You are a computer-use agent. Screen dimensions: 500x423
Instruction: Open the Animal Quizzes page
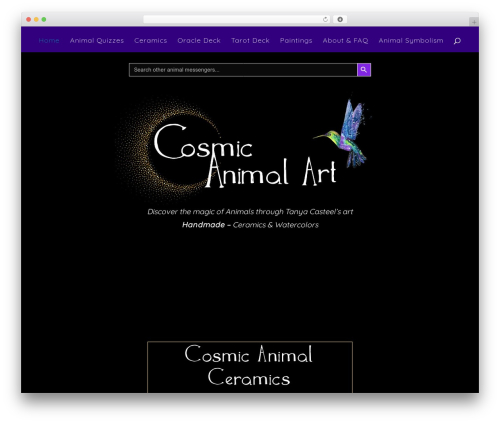pyautogui.click(x=97, y=41)
